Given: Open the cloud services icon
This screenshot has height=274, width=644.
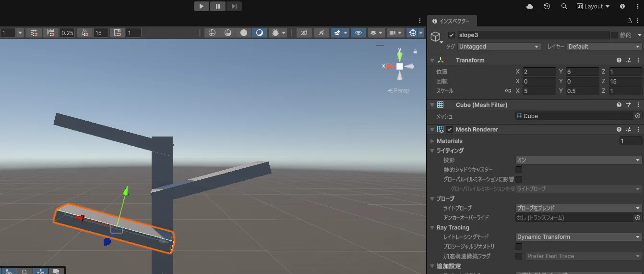Looking at the screenshot, I should 530,6.
